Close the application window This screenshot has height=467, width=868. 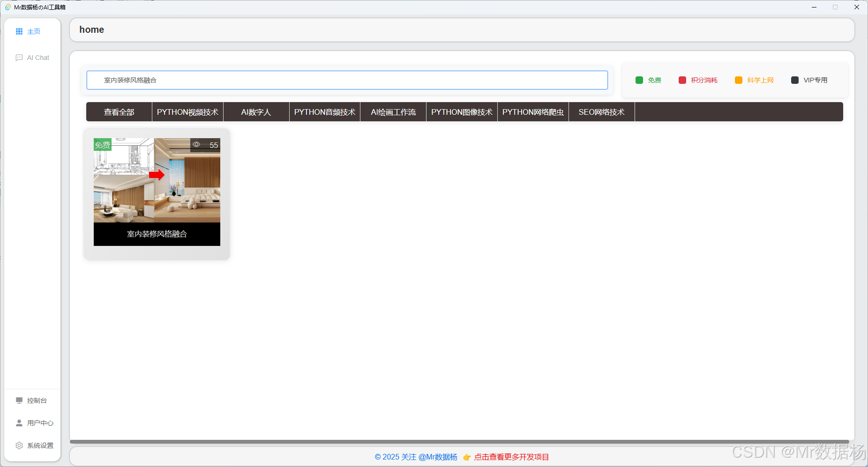[856, 7]
